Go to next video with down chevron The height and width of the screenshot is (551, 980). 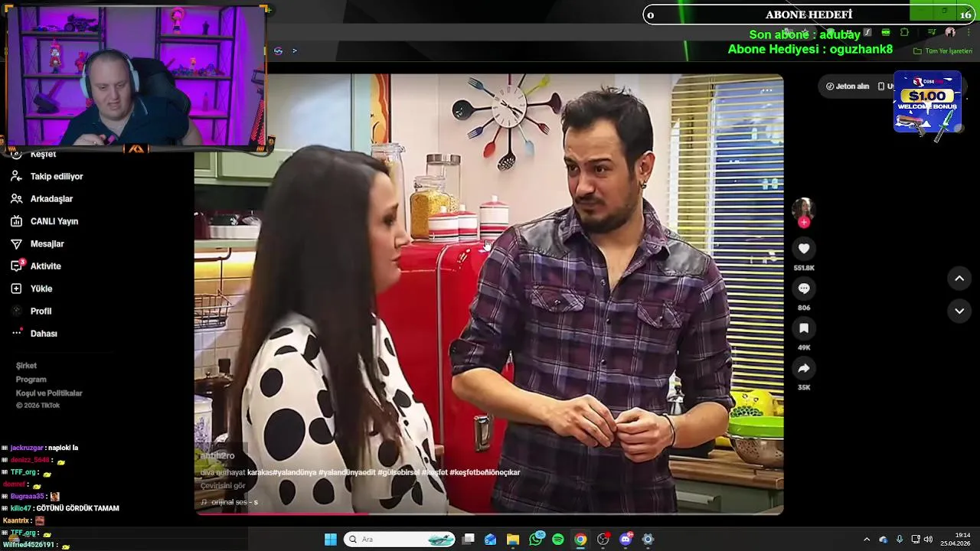(959, 311)
